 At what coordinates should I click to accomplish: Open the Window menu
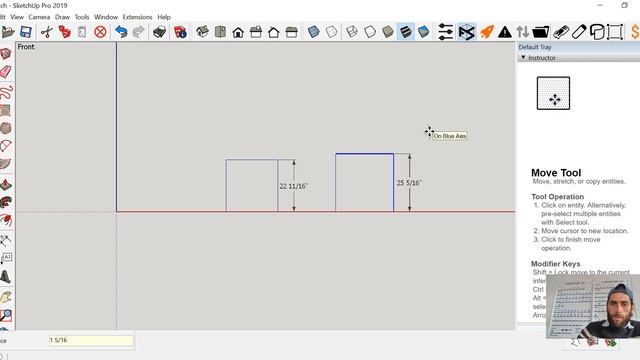(106, 17)
